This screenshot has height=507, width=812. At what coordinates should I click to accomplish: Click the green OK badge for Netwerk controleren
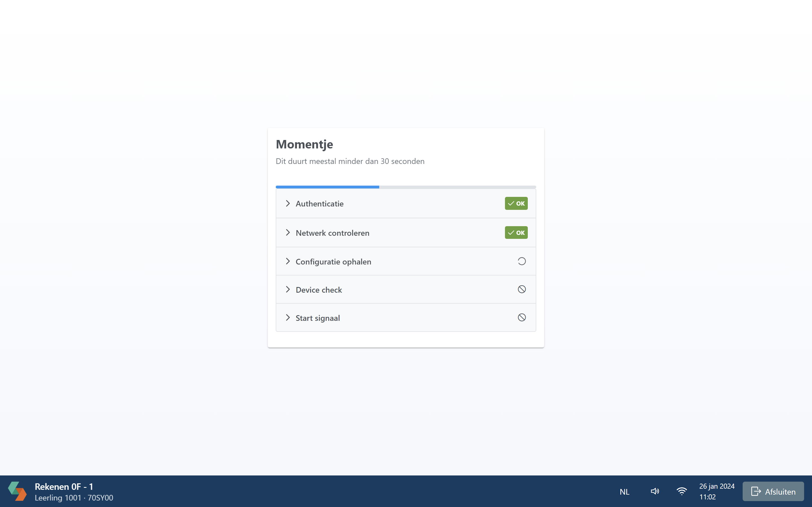pyautogui.click(x=516, y=233)
